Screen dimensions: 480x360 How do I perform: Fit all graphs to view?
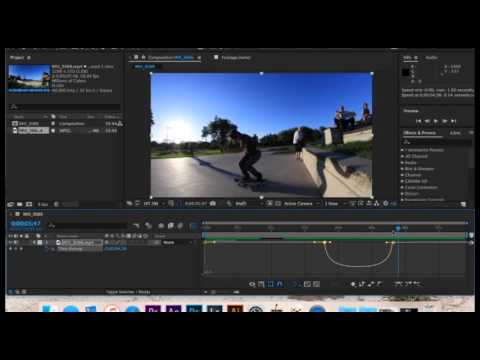316,284
